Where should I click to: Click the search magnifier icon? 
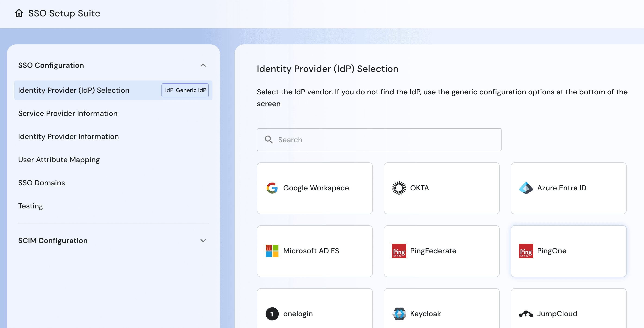269,139
